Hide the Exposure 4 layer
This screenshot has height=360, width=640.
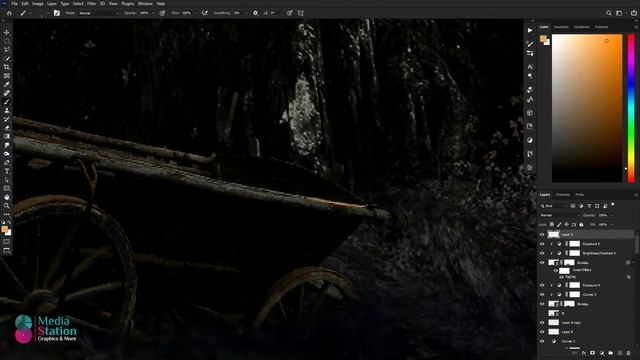542,285
